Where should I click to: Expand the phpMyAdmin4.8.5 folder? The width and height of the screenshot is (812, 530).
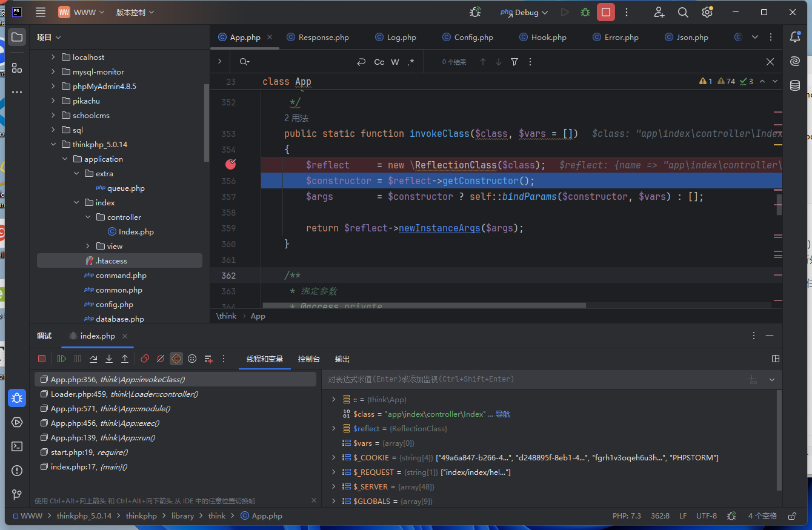coord(53,86)
